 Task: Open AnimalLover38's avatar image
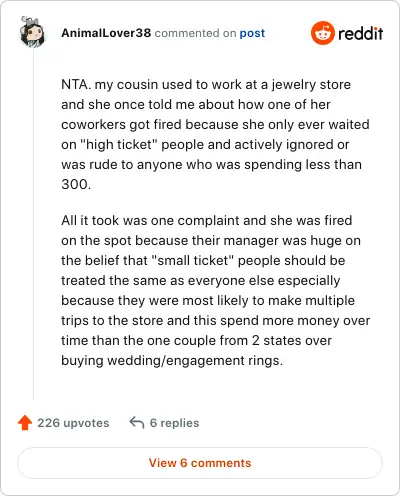(x=32, y=32)
